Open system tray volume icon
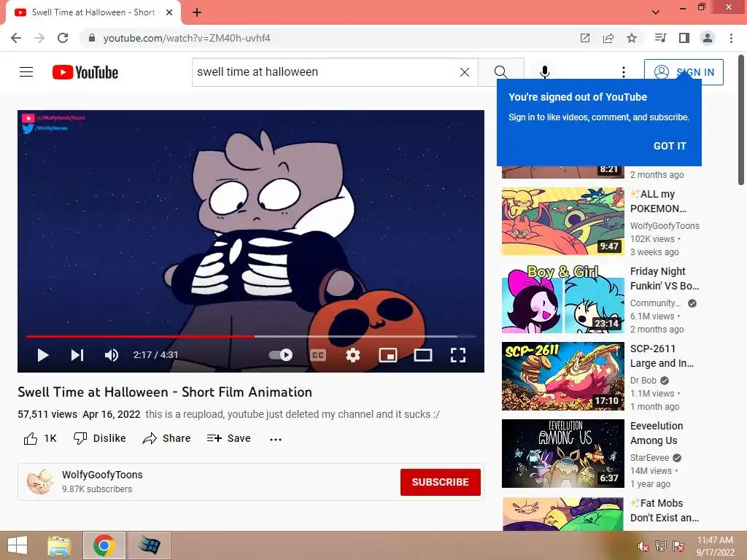Viewport: 747px width, 560px height. click(643, 546)
